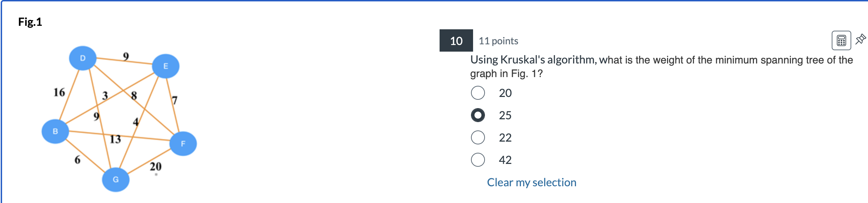
Task: Select the answer 22
Action: click(x=478, y=137)
